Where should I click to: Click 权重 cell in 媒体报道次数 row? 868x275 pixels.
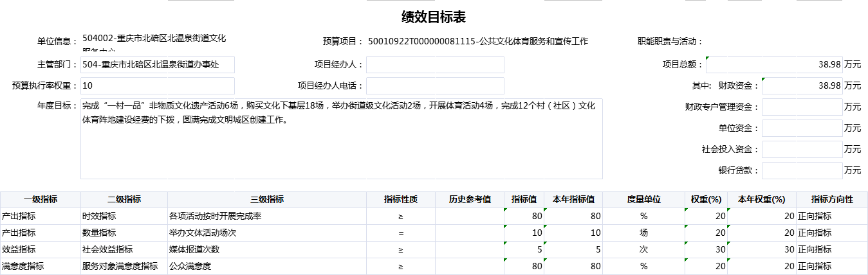(706, 249)
